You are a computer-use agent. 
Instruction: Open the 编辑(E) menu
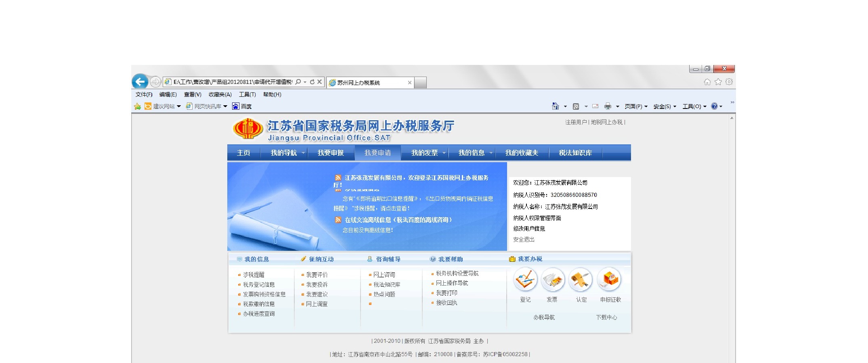tap(168, 94)
